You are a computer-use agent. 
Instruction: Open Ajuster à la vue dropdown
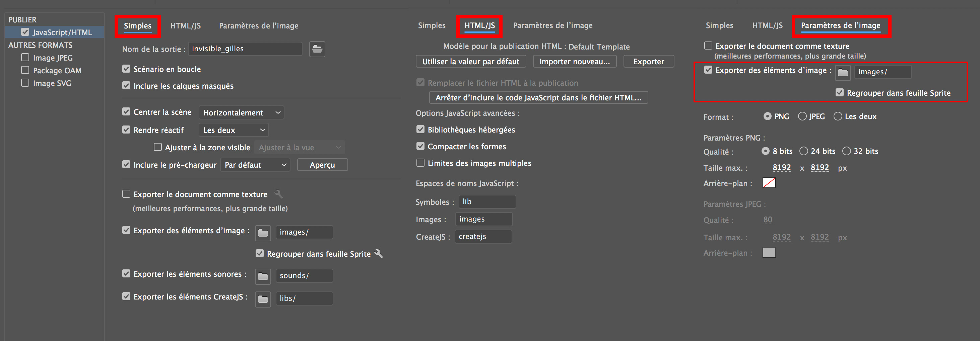[x=300, y=148]
